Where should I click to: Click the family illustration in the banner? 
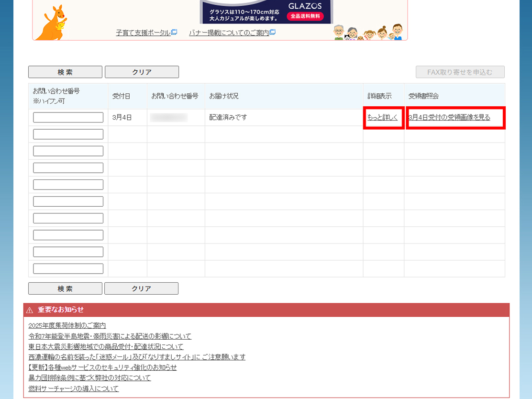(x=368, y=32)
